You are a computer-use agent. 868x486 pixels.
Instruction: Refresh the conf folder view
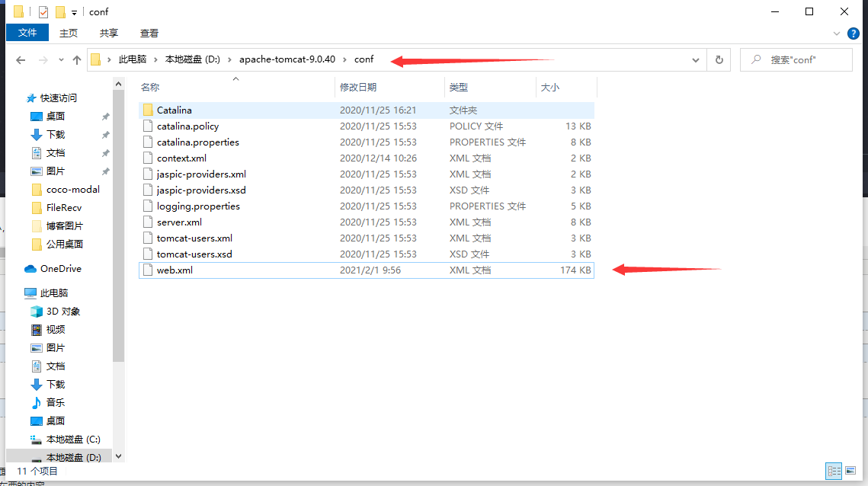(x=719, y=59)
